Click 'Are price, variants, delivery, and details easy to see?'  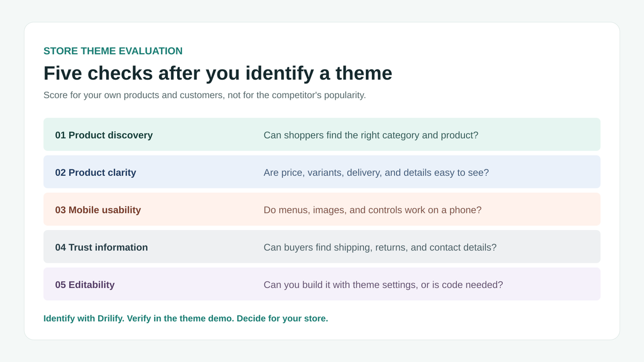pos(376,173)
